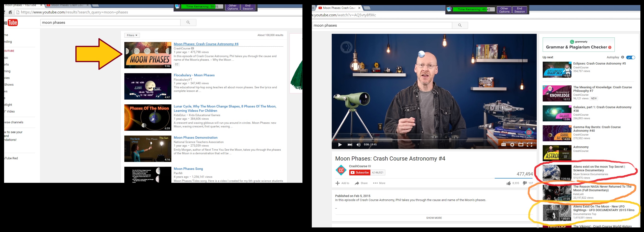Screen dimensions: 644x232
Task: Share the Moon Phases video
Action: [x=361, y=183]
